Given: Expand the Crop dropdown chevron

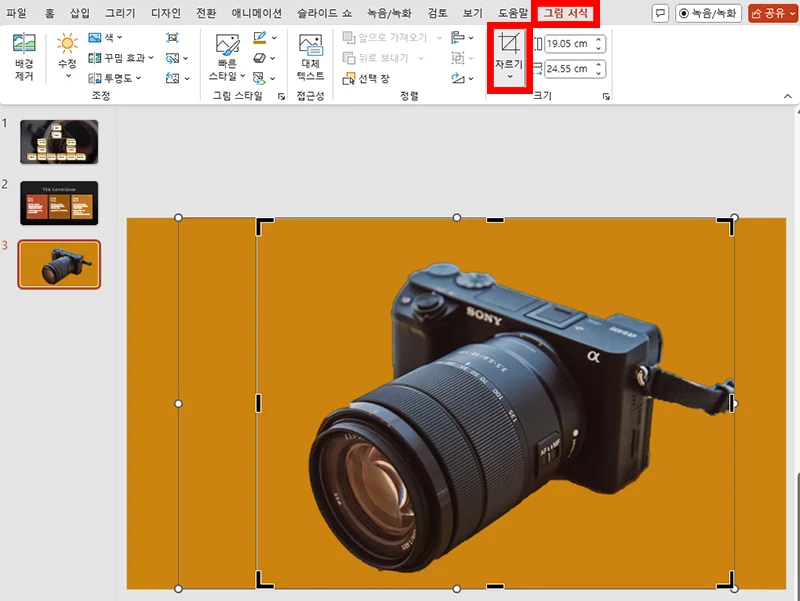Looking at the screenshot, I should 512,76.
